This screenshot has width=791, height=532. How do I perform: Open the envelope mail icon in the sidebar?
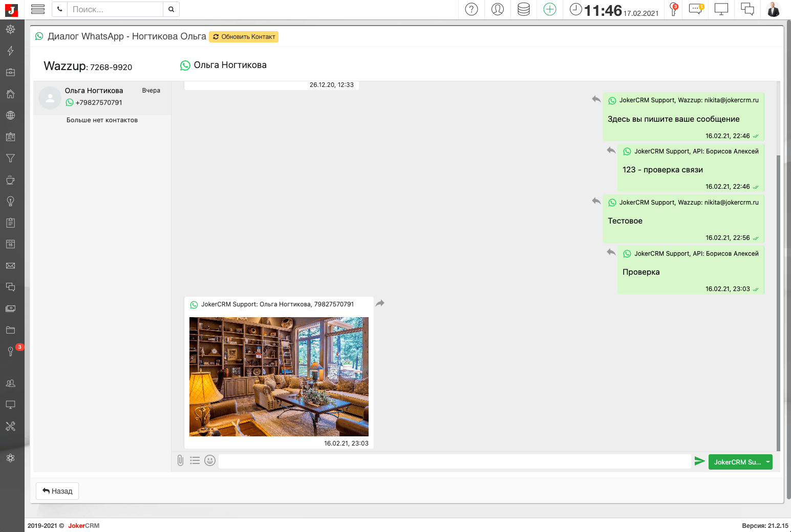pos(10,265)
